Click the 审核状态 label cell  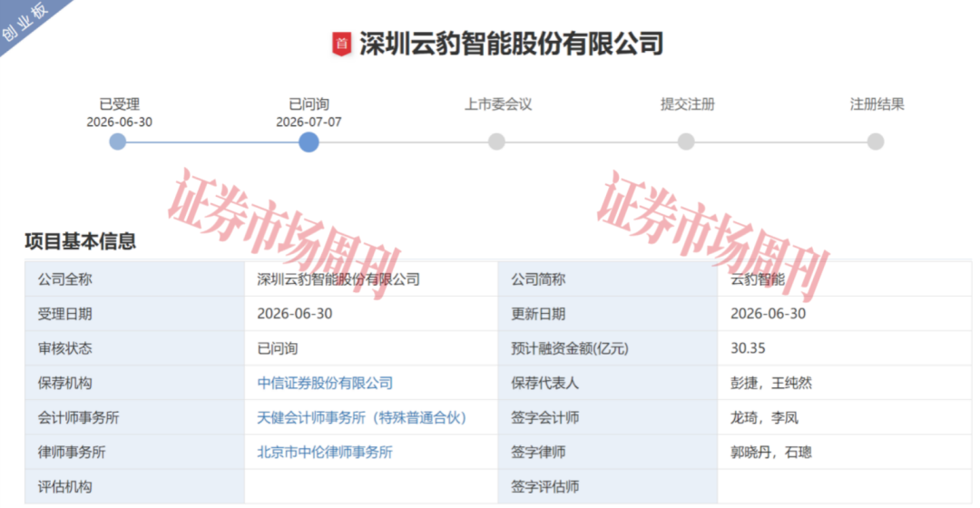tap(134, 348)
